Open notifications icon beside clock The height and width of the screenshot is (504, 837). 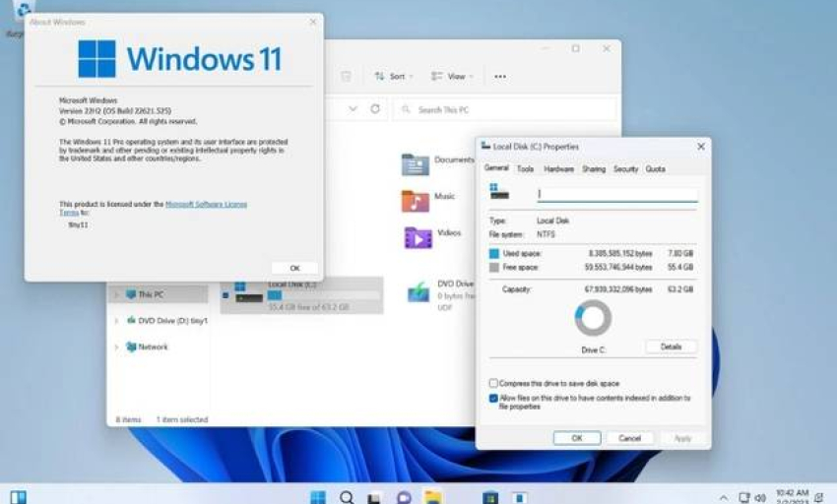coord(819,497)
